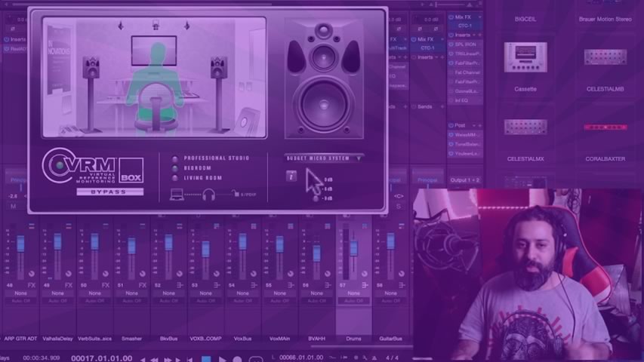Click the pan knob on ValhallaDelay channel
The height and width of the screenshot is (362, 644).
pos(69,273)
